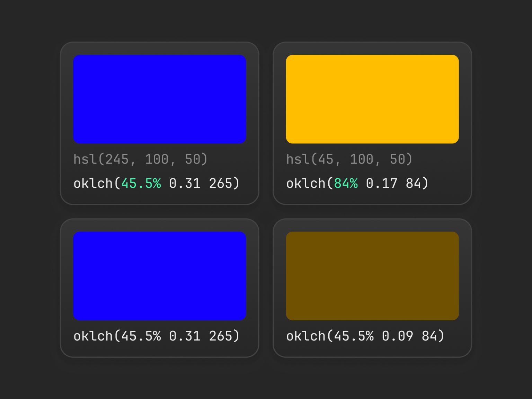Select chroma value 0.09 under brown swatch
Screen dimensions: 532x399
[x=397, y=336]
